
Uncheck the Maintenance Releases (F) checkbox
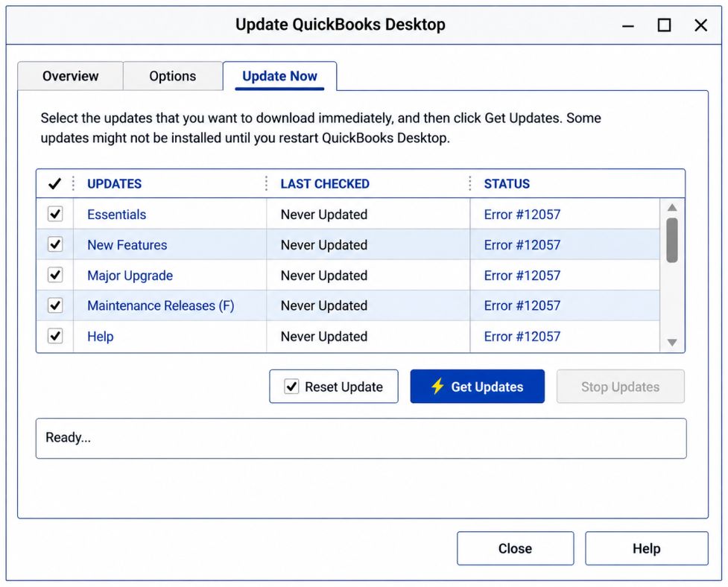point(55,305)
